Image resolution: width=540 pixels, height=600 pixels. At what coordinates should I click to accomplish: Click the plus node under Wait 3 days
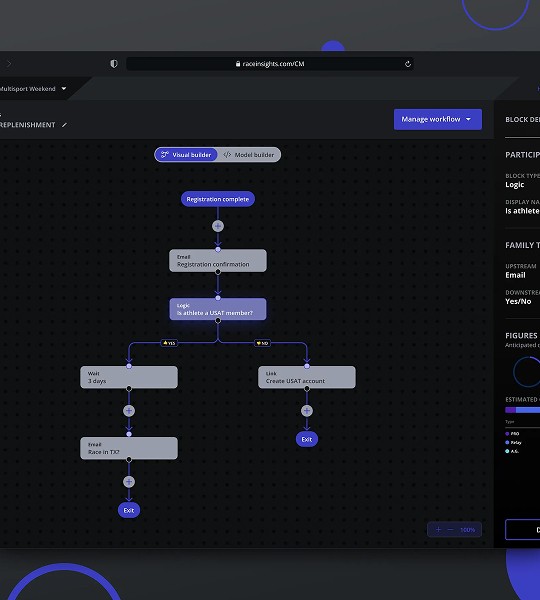pos(129,411)
